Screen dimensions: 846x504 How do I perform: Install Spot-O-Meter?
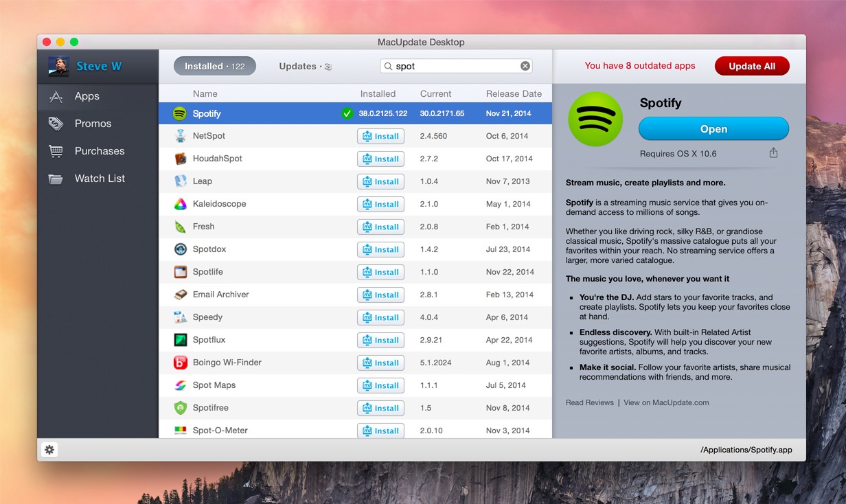pyautogui.click(x=380, y=431)
